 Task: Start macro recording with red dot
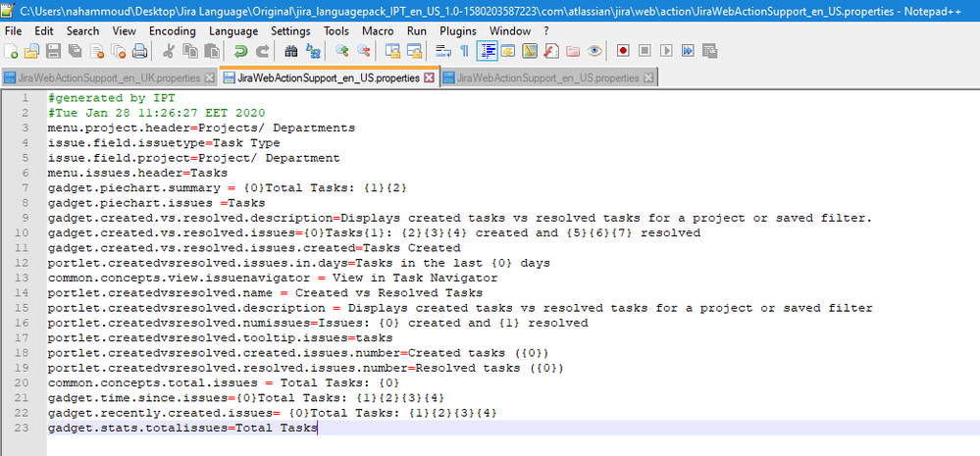tap(623, 51)
